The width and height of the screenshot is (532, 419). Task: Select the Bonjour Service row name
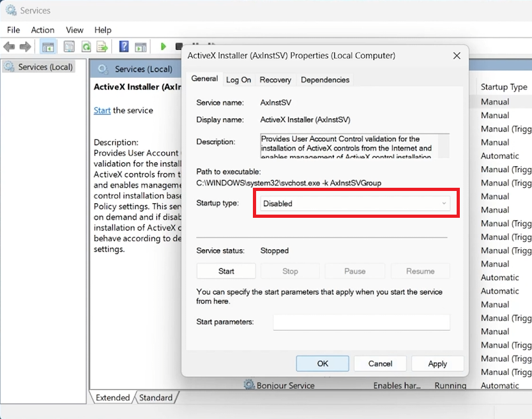point(285,385)
